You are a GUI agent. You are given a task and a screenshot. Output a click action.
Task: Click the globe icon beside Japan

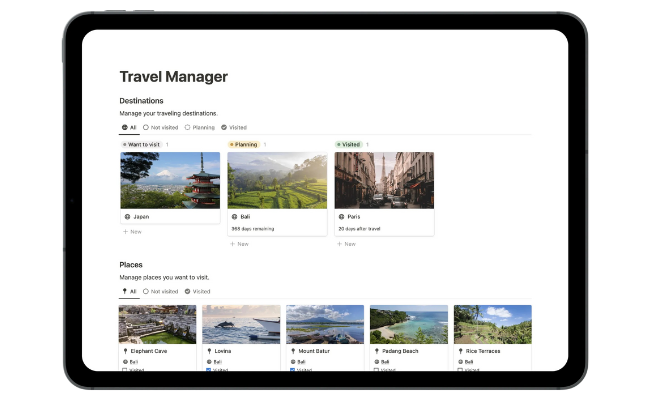(x=127, y=217)
